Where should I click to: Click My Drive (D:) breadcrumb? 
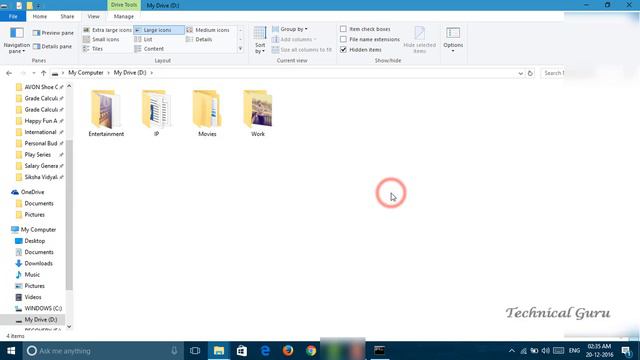click(x=130, y=73)
